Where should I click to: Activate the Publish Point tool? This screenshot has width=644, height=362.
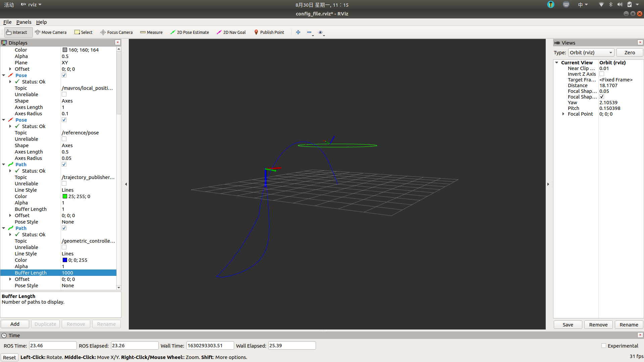point(269,32)
